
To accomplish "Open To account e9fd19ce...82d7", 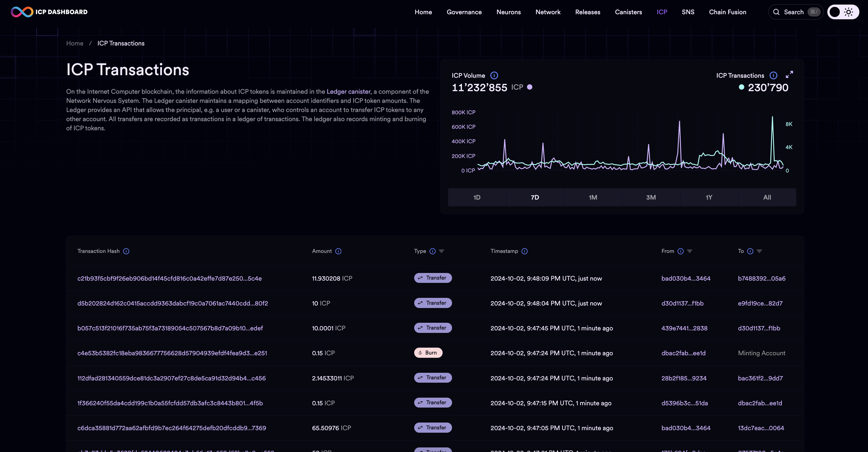I will tap(760, 303).
